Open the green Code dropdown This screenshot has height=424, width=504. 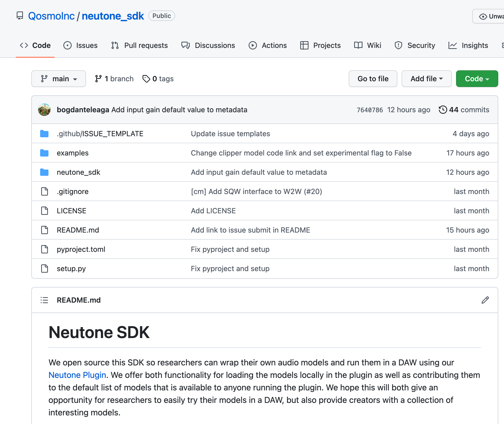477,78
